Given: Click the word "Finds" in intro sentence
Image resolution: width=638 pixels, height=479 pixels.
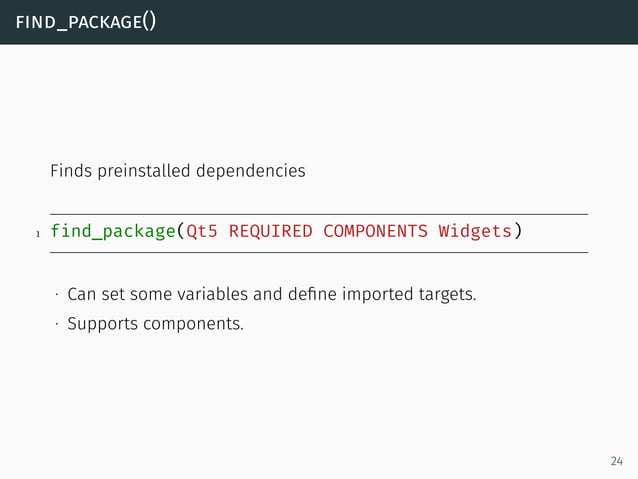Looking at the screenshot, I should tap(69, 171).
